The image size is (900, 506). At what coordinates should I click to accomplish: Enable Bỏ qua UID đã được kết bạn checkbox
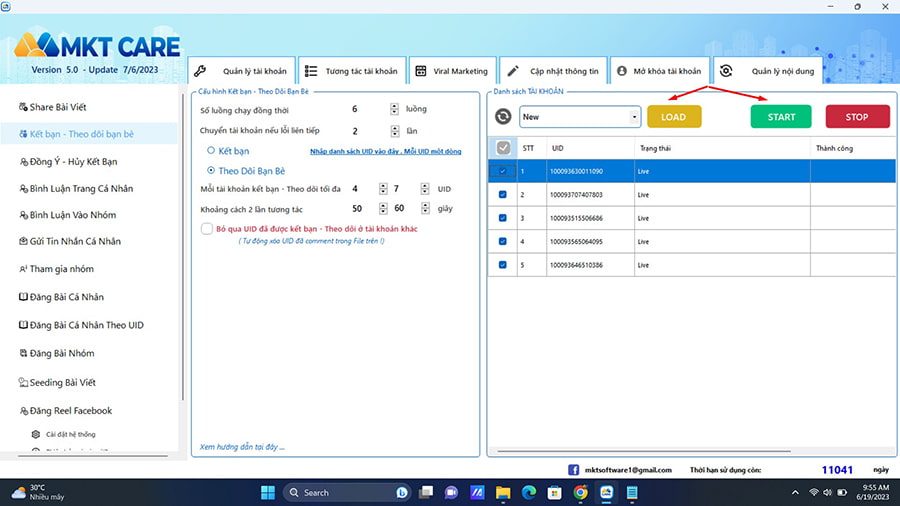(207, 228)
